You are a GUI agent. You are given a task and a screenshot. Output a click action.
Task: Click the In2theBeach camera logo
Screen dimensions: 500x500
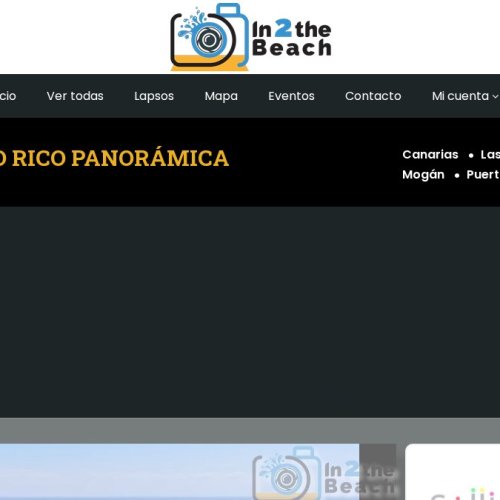pos(251,37)
